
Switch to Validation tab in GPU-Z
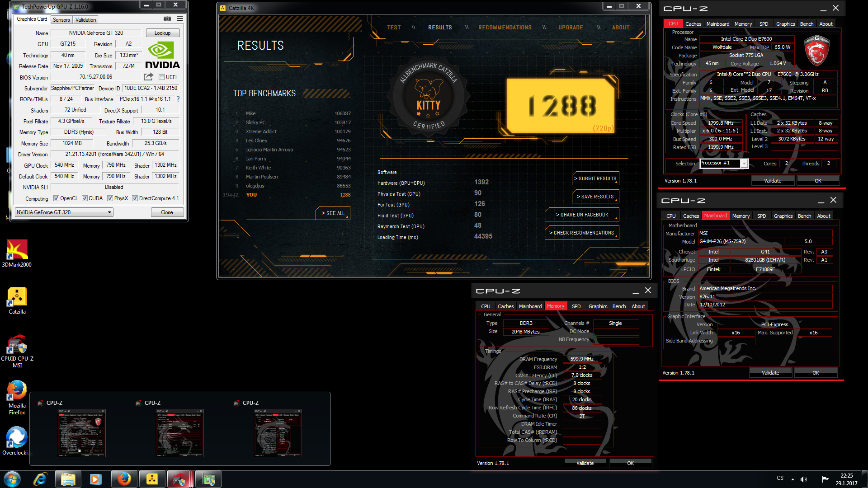coord(85,20)
